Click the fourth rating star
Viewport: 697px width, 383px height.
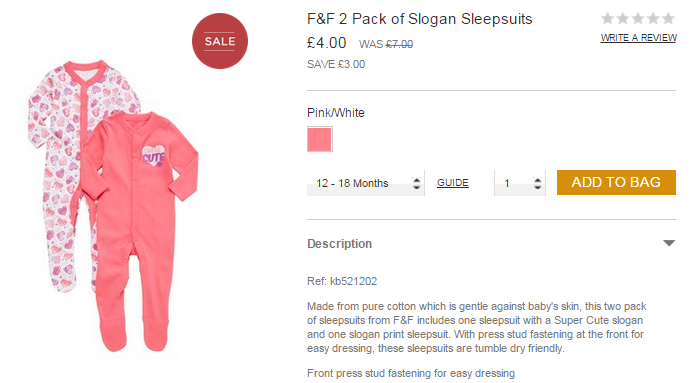653,18
